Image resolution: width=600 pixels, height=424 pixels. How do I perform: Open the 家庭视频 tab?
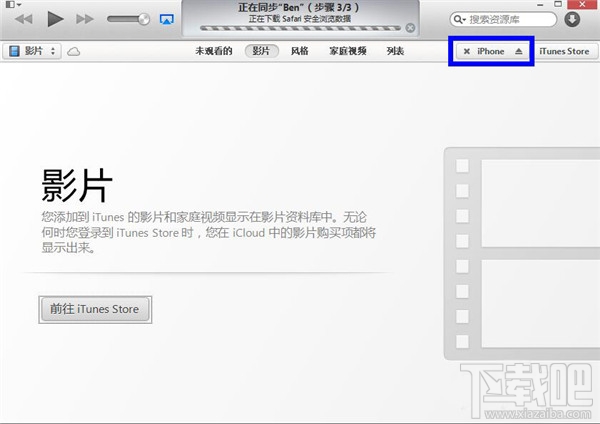(x=348, y=51)
